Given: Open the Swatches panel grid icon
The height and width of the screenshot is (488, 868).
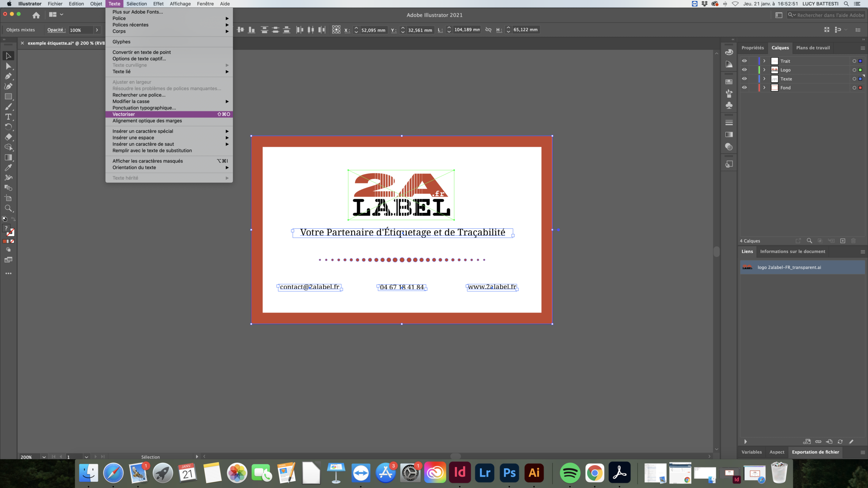Looking at the screenshot, I should 729,82.
